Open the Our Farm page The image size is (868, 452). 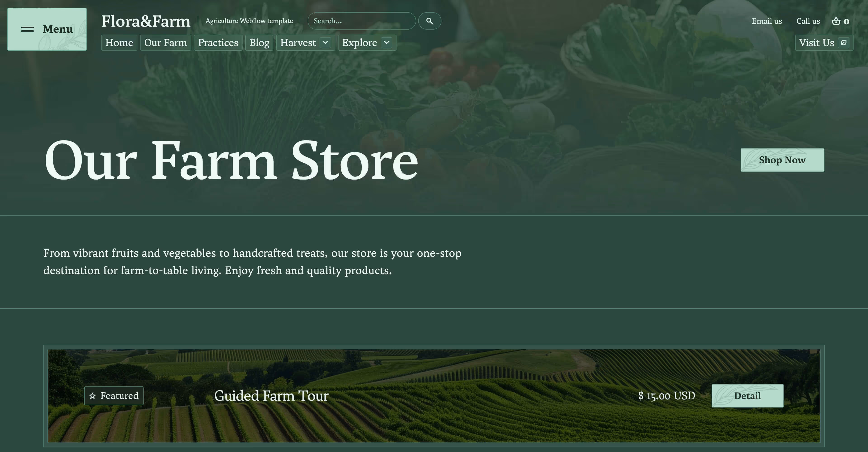[x=165, y=43]
